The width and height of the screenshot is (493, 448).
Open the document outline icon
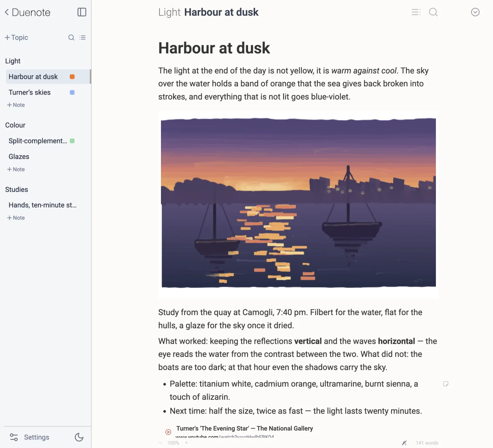[416, 12]
